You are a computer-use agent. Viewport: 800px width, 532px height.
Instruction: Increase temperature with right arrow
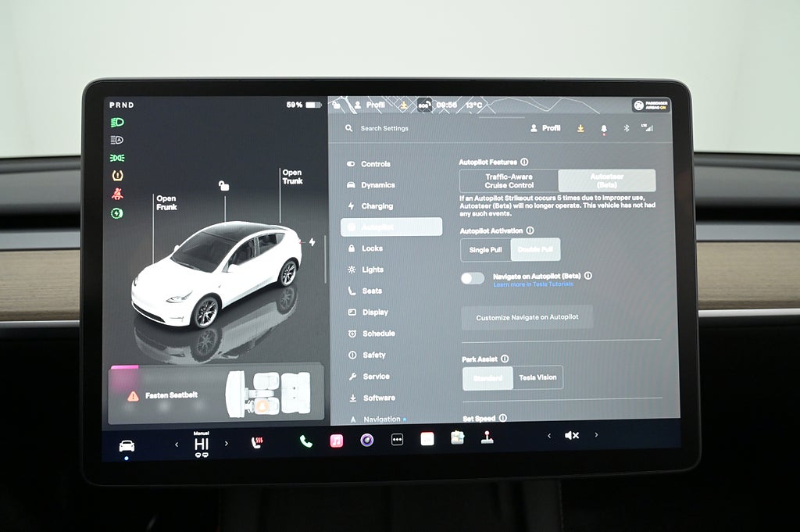tap(227, 444)
